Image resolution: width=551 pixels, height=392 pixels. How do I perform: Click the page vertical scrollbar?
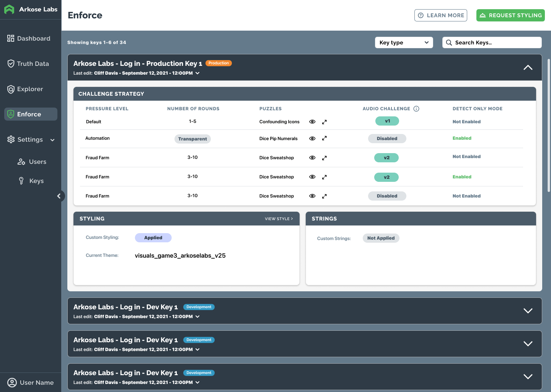coord(549,125)
